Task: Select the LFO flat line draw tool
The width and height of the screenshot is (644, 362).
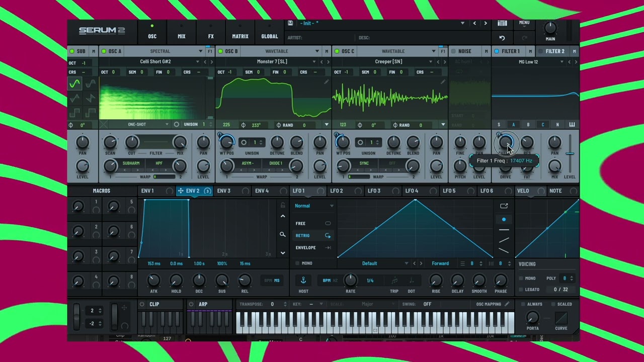Action: (504, 230)
